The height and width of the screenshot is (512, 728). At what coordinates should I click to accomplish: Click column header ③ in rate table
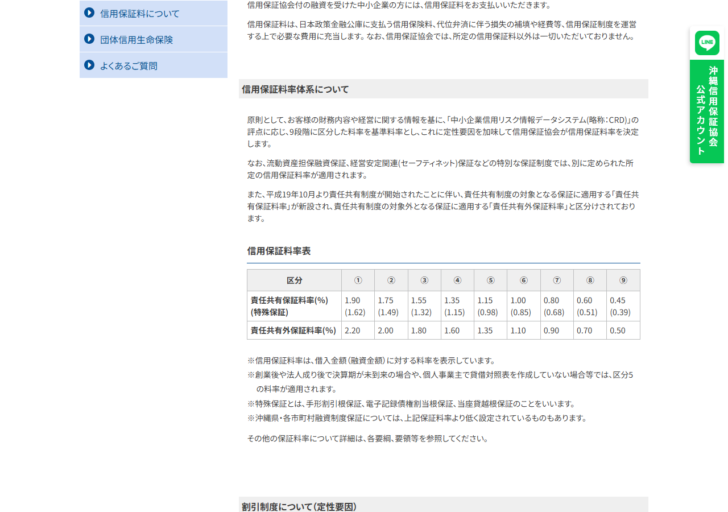[x=424, y=280]
